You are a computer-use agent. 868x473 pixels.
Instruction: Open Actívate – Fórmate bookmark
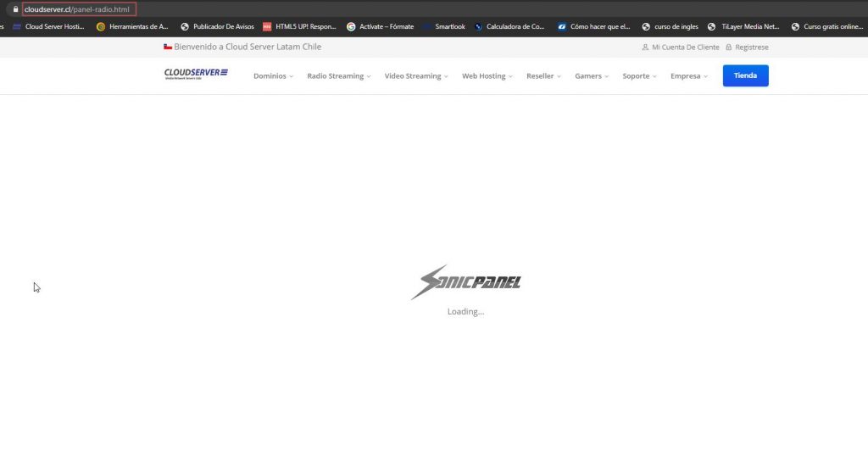point(381,26)
